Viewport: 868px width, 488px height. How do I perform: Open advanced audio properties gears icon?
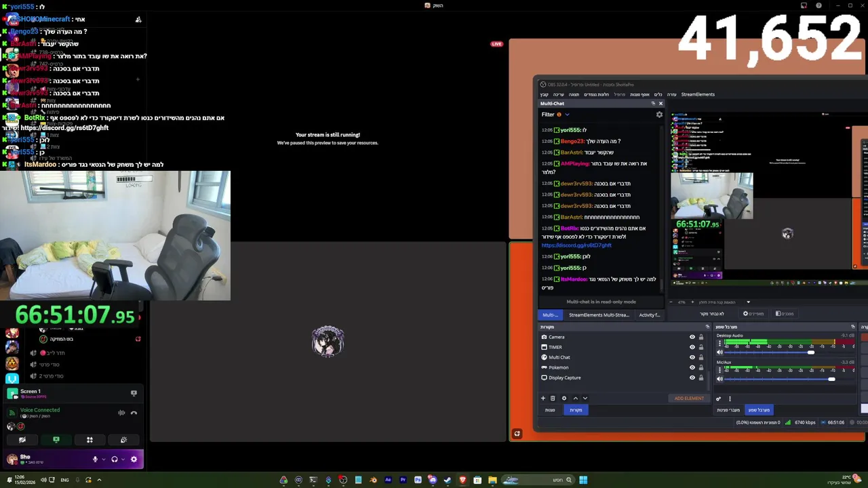pos(719,399)
